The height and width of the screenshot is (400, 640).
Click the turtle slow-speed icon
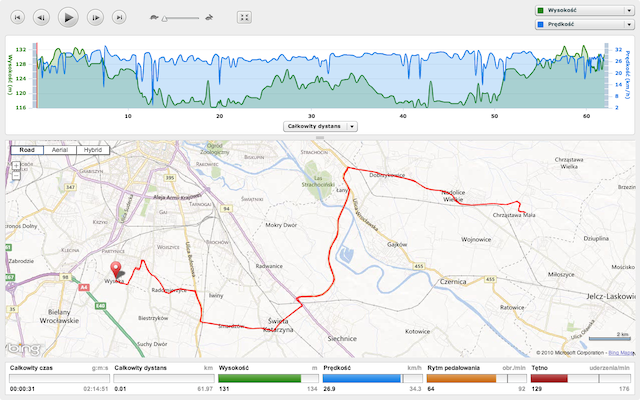coord(154,18)
